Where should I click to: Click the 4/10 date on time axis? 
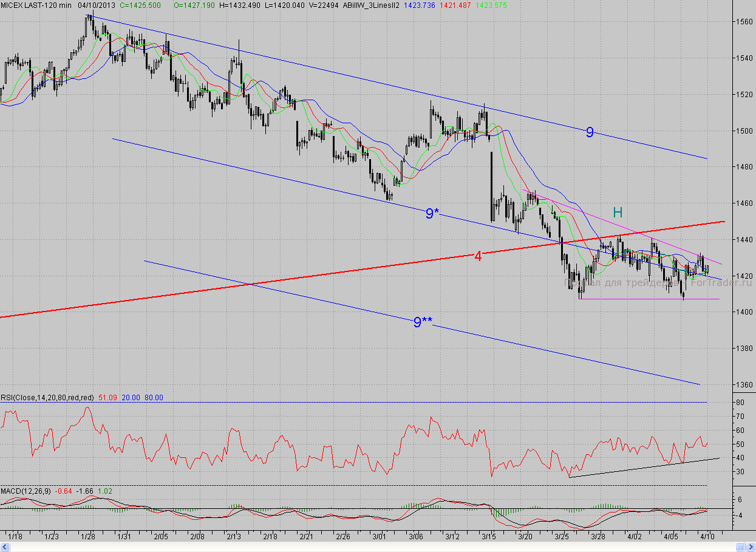(x=707, y=537)
